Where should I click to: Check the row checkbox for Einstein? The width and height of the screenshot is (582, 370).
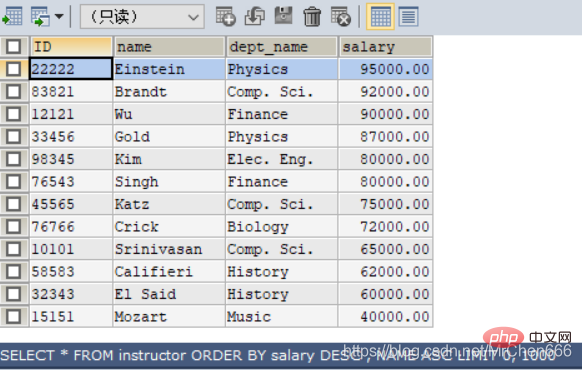coord(14,69)
